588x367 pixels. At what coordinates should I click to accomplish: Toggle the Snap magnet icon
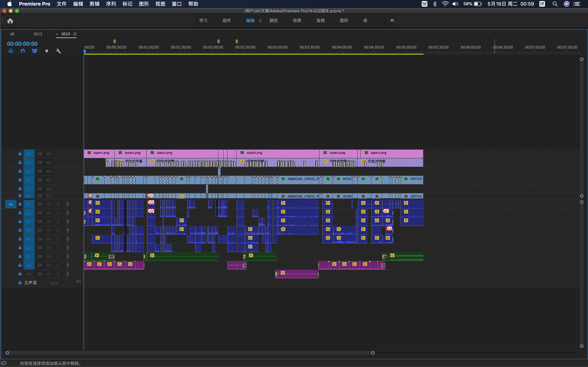23,51
